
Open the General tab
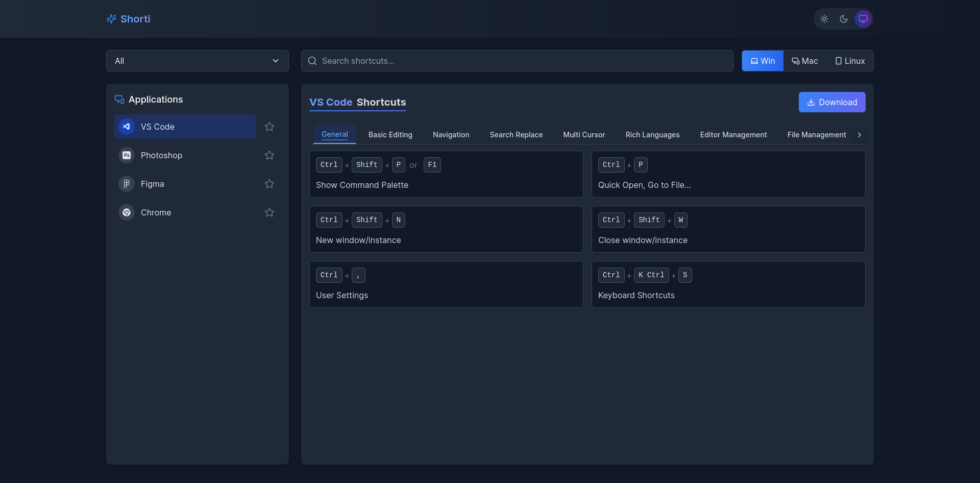(335, 134)
